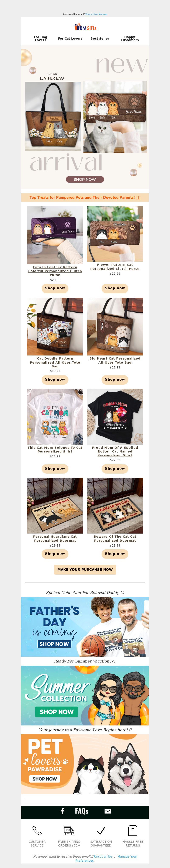Click SHOP NOW on leather bag banner
Image resolution: width=170 pixels, height=868 pixels.
pos(85,179)
